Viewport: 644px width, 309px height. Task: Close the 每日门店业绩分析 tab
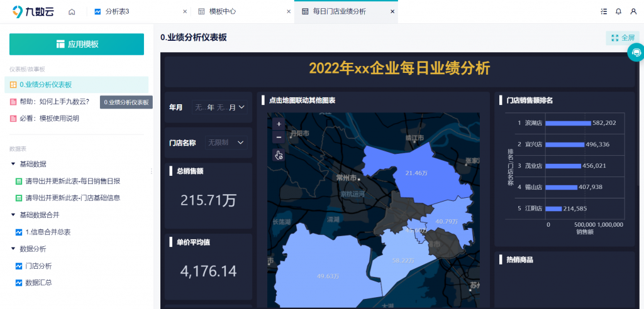pyautogui.click(x=392, y=11)
